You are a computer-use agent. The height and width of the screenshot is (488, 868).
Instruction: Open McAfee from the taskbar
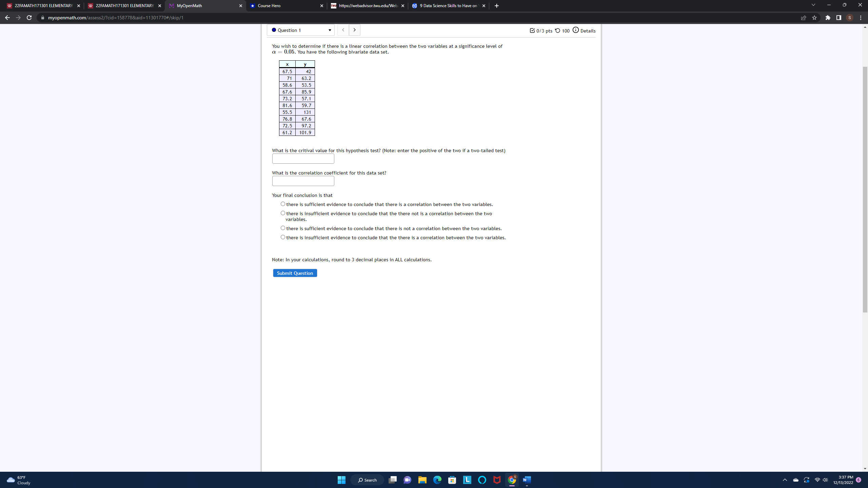(497, 480)
